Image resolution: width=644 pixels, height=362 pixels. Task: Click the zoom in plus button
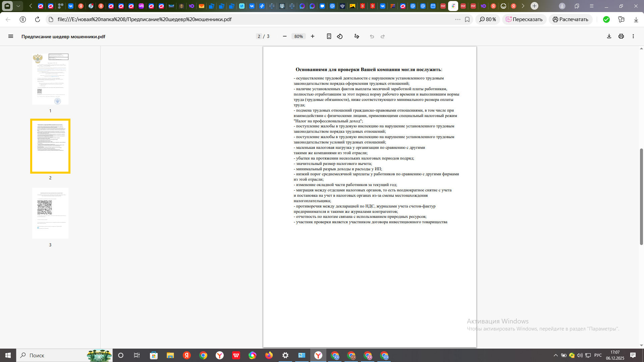[313, 36]
